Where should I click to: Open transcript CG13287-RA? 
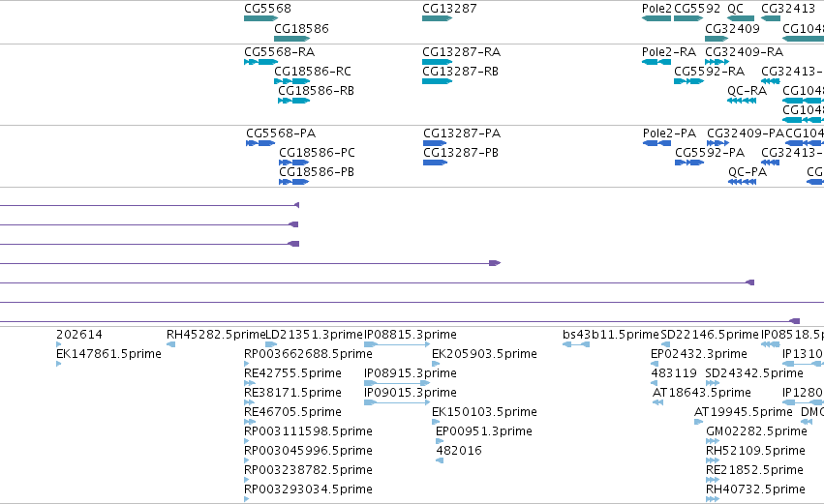tap(462, 52)
